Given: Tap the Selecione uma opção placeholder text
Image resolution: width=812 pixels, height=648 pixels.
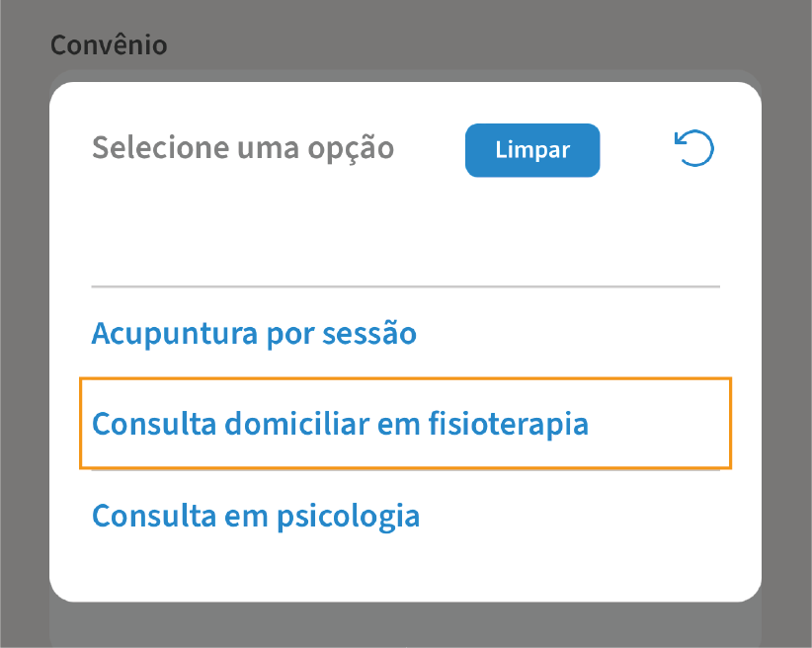Looking at the screenshot, I should [x=242, y=147].
